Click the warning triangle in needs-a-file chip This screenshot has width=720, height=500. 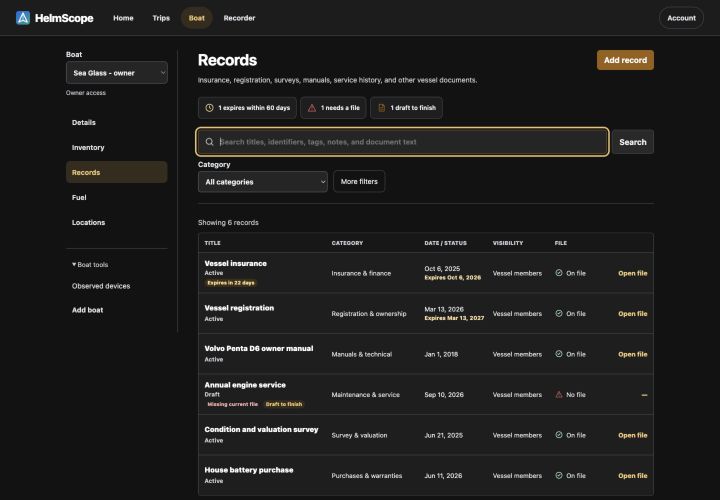coord(312,108)
